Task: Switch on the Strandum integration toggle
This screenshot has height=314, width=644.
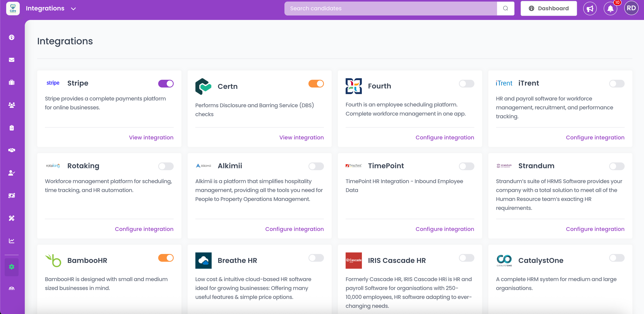Action: pyautogui.click(x=617, y=166)
